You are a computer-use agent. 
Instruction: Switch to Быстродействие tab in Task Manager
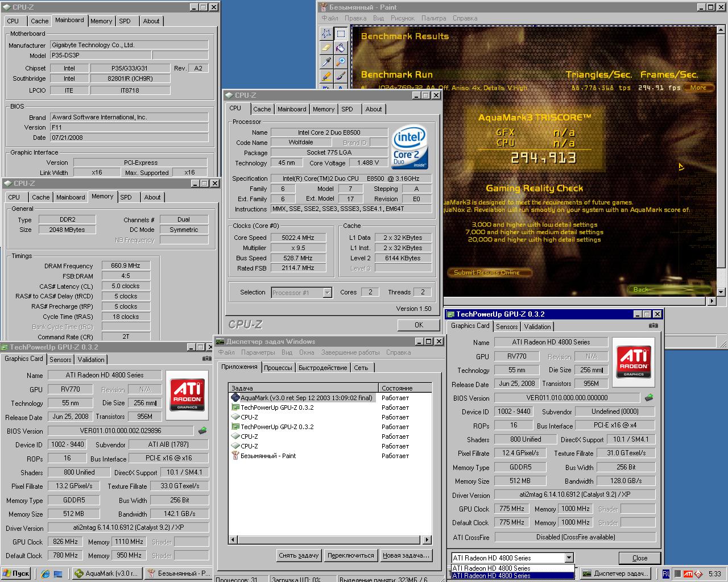pos(322,368)
